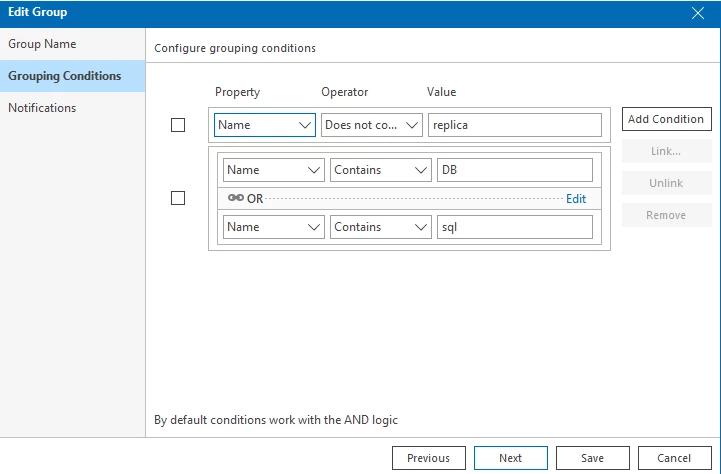
Task: Tick the checkbox for the OR condition group
Action: pos(178,198)
